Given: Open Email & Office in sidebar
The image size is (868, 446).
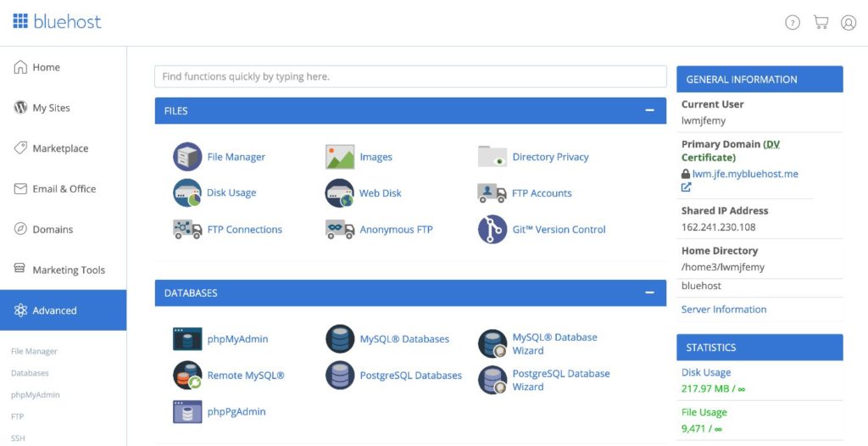Looking at the screenshot, I should coord(63,188).
